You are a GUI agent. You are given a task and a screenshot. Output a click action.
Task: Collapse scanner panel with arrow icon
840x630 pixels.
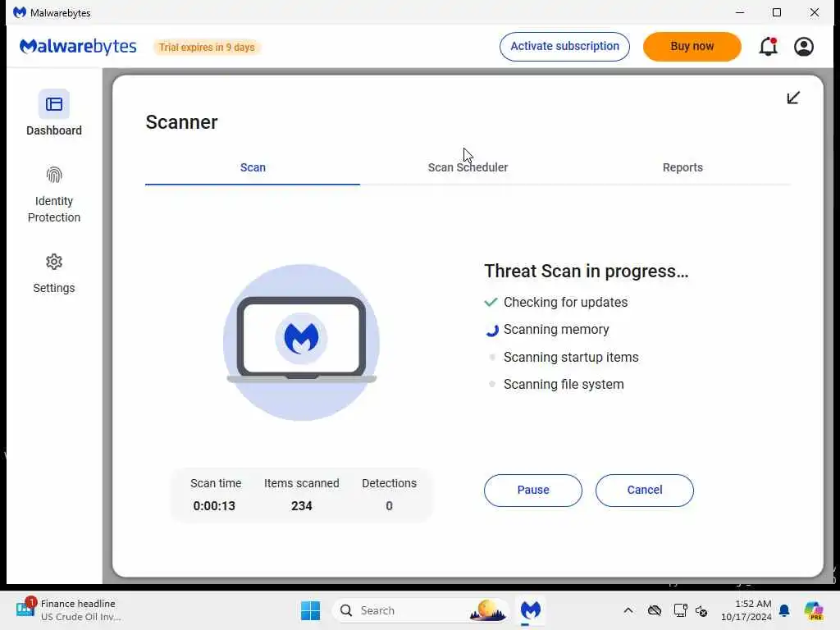[x=793, y=98]
